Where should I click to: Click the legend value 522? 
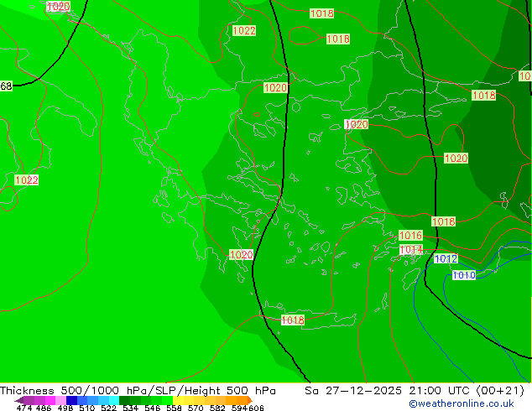[x=108, y=408]
